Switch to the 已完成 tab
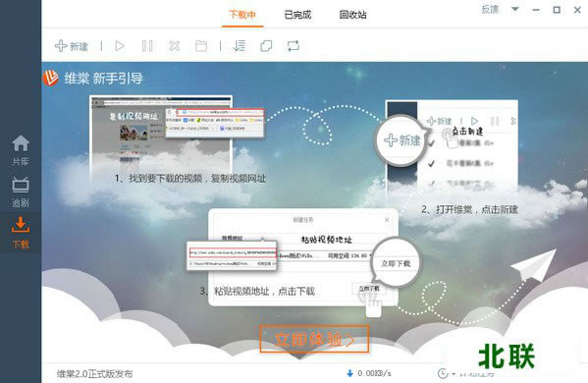 [297, 15]
